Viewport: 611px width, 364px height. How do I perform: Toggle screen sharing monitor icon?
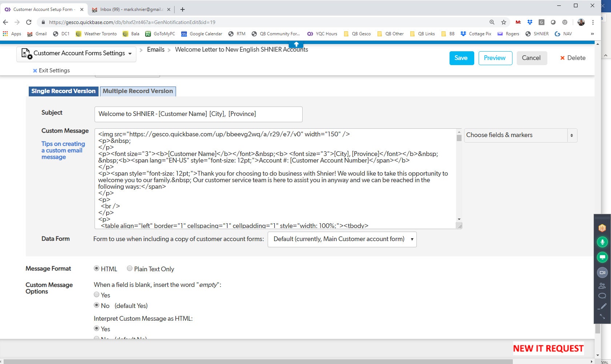point(602,257)
